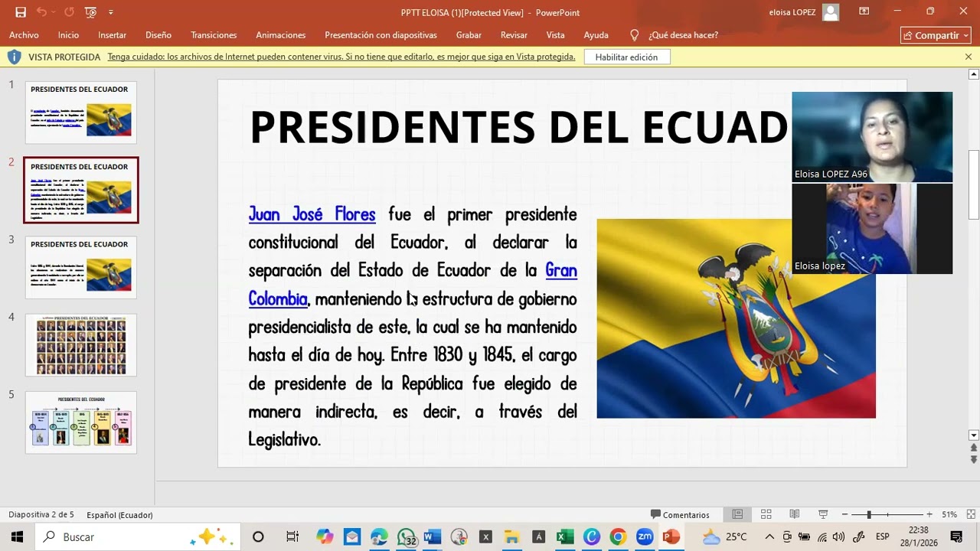Click the ¿Qué desea hacer? search box
This screenshot has width=980, height=551.
coord(683,35)
